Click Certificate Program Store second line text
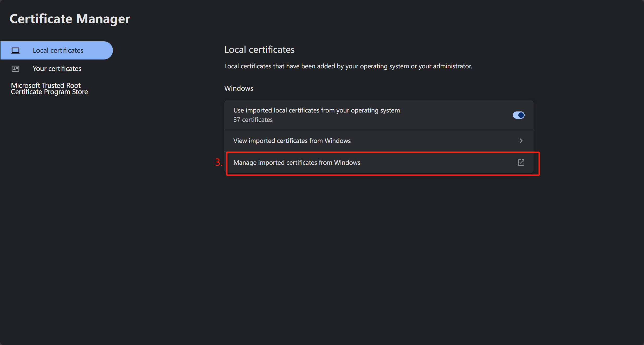 [x=49, y=92]
